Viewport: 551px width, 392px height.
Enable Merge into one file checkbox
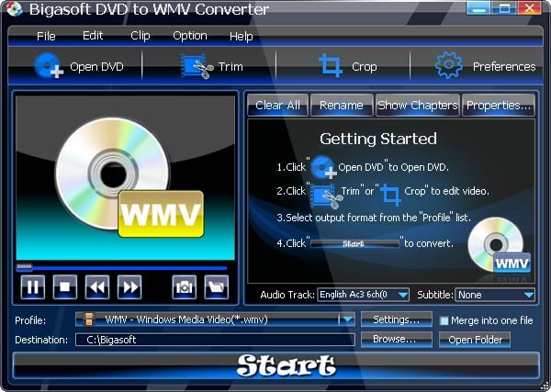coord(444,320)
